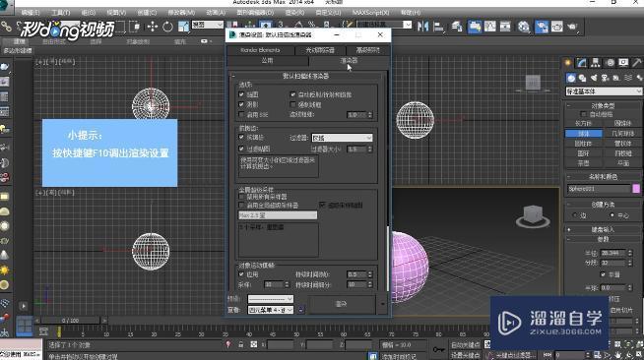Open the 过滤器 filter dropdown in dialog
The height and width of the screenshot is (360, 644).
pos(342,138)
